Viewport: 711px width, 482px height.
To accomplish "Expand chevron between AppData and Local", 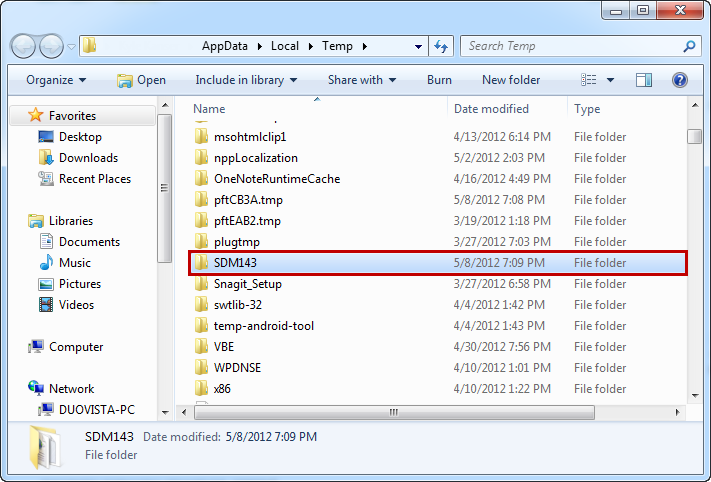I will click(259, 46).
